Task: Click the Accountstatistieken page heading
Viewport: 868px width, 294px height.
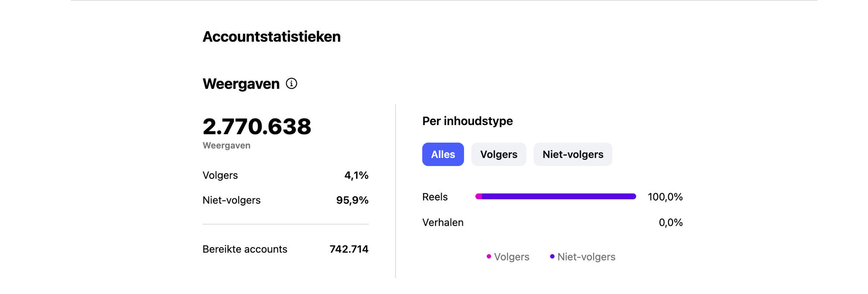Action: tap(271, 37)
